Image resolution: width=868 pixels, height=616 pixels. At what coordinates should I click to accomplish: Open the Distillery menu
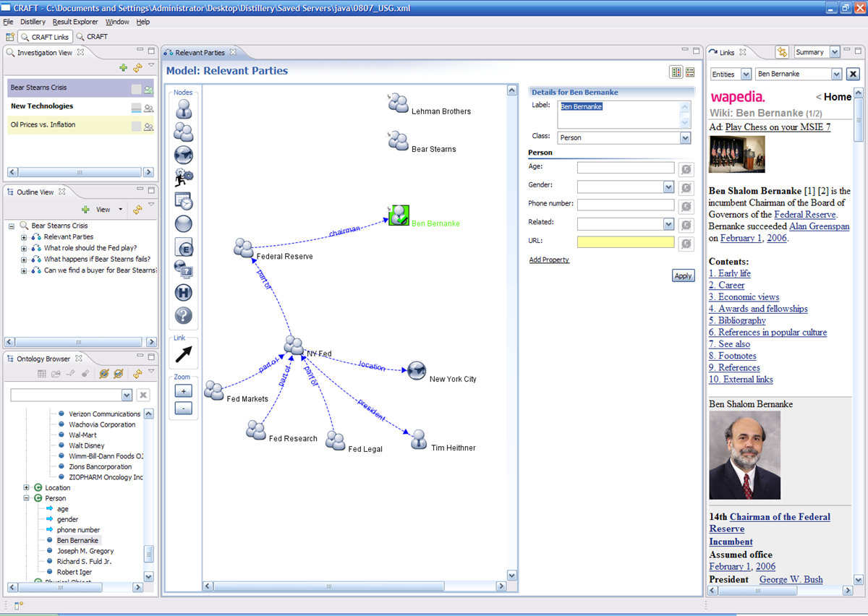(x=33, y=22)
